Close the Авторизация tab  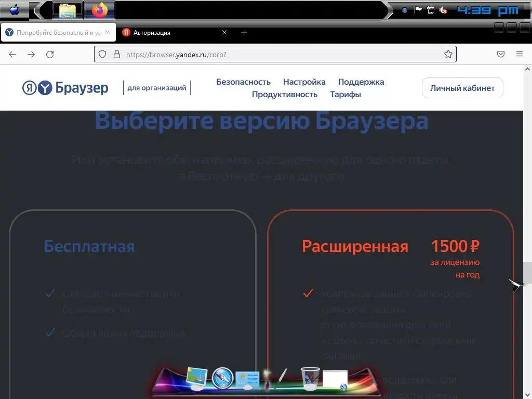[224, 32]
